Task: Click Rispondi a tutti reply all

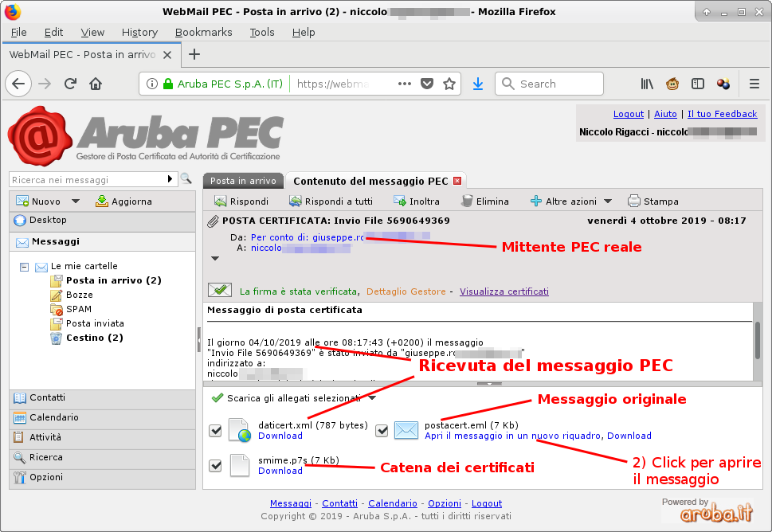Action: 331,201
